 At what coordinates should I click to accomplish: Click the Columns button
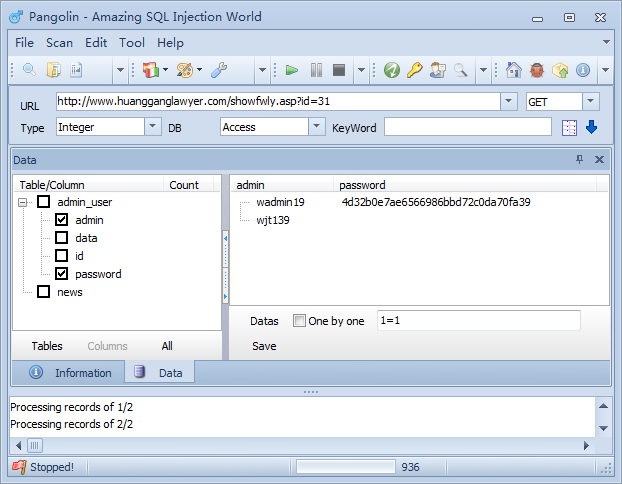click(107, 346)
